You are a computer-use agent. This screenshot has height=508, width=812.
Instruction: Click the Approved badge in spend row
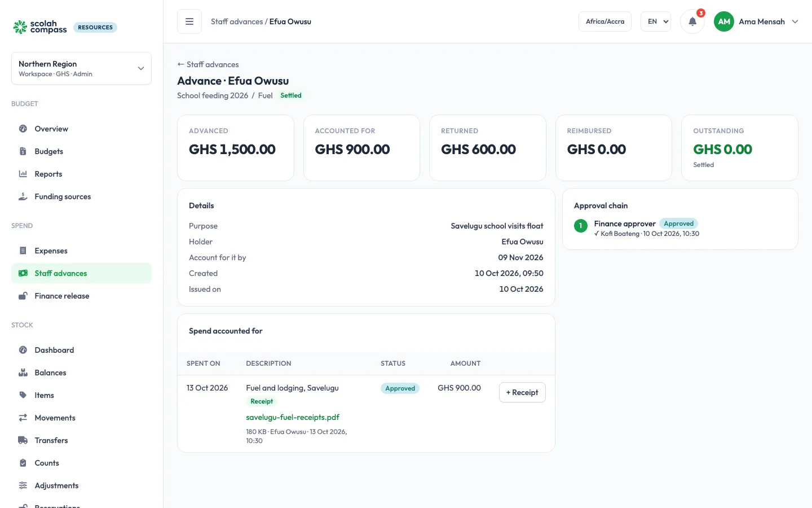coord(400,388)
